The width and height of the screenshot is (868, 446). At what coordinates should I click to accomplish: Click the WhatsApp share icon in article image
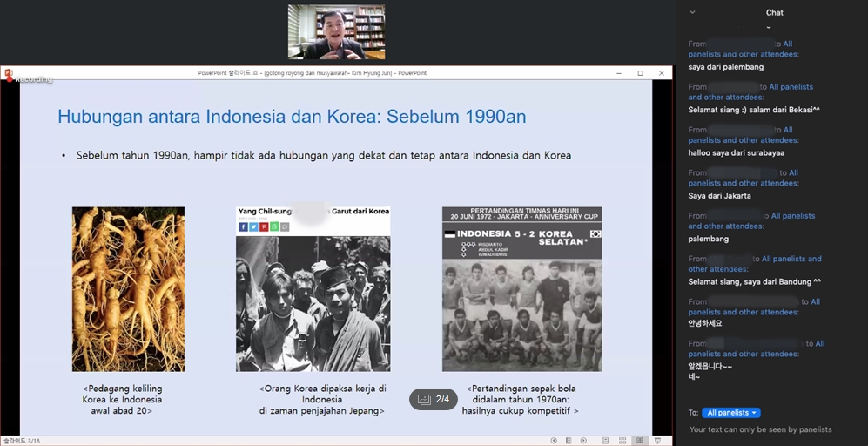(274, 226)
